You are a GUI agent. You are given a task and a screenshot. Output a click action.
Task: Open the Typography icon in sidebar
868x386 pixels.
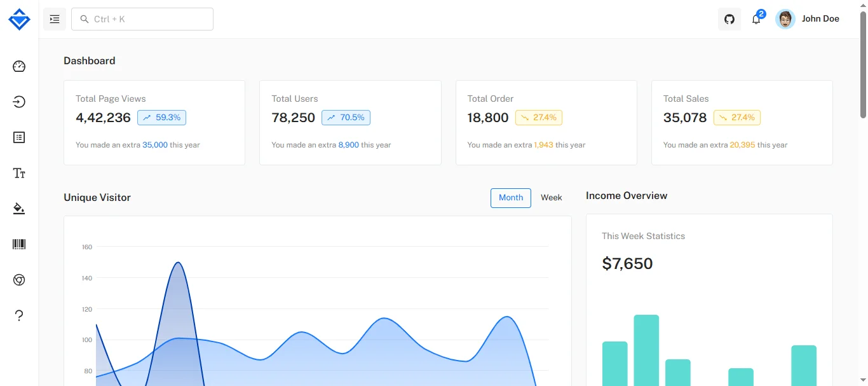(19, 173)
